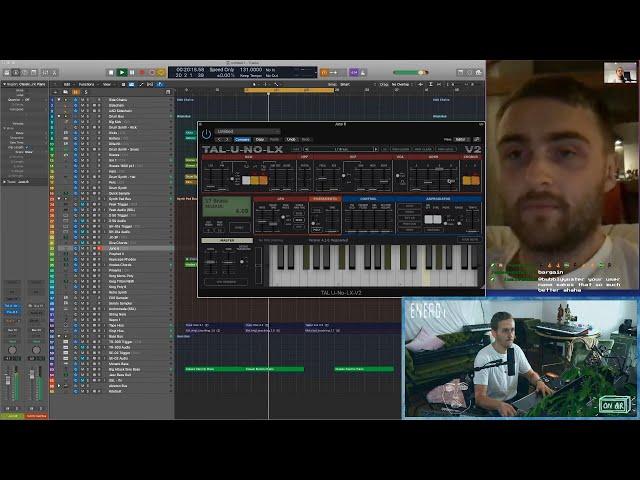Toggle the Inspector icon in Logic toolbar
The height and width of the screenshot is (480, 640).
point(16,73)
